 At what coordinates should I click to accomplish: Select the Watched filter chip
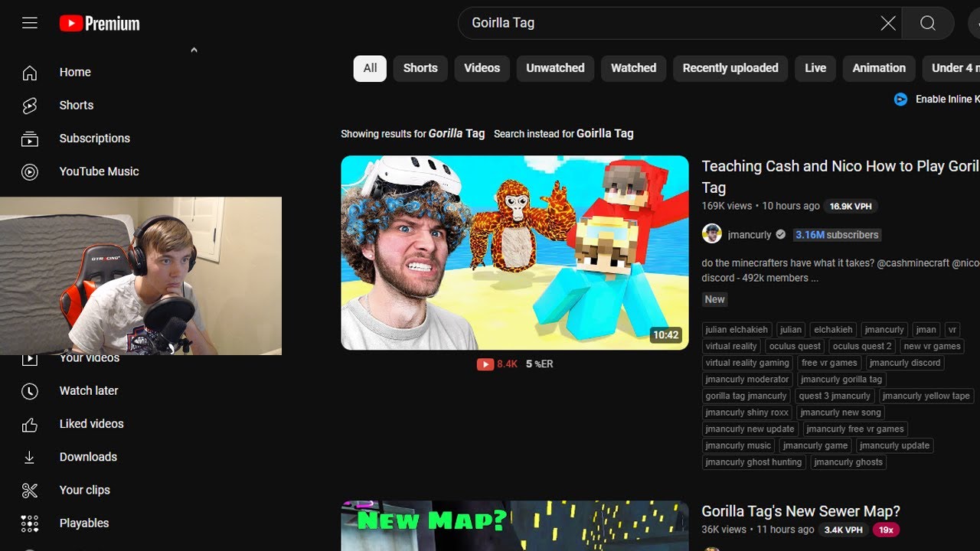coord(634,68)
